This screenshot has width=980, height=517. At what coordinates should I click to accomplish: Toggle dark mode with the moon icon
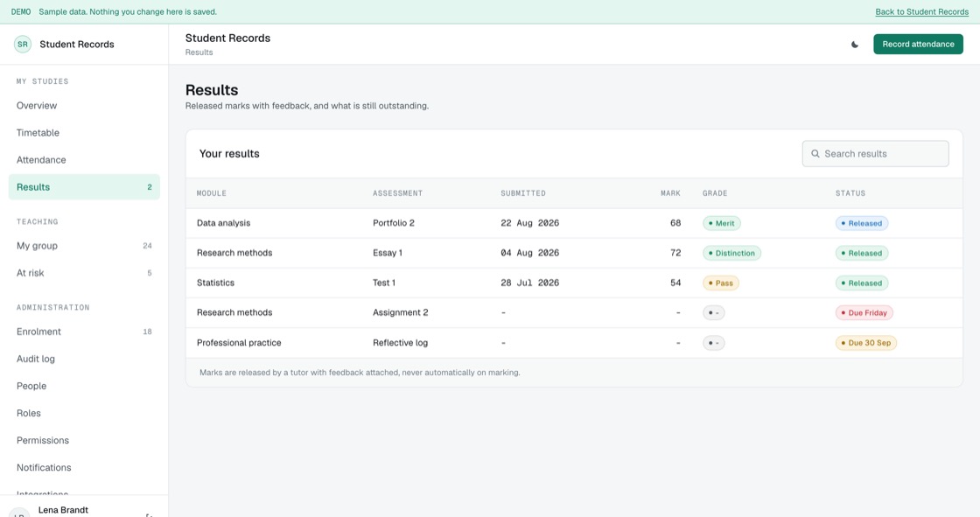(854, 45)
